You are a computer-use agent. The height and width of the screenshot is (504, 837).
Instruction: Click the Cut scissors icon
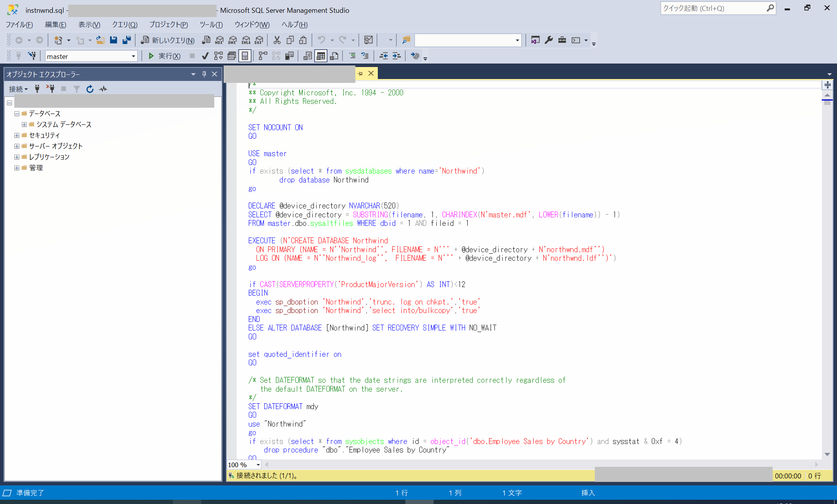[x=277, y=40]
